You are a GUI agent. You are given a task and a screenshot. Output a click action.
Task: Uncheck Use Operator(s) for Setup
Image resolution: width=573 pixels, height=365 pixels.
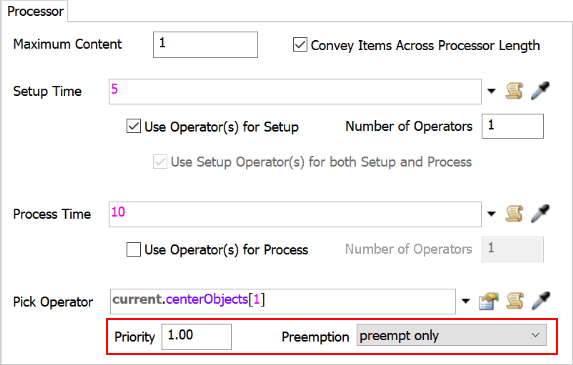click(x=133, y=126)
